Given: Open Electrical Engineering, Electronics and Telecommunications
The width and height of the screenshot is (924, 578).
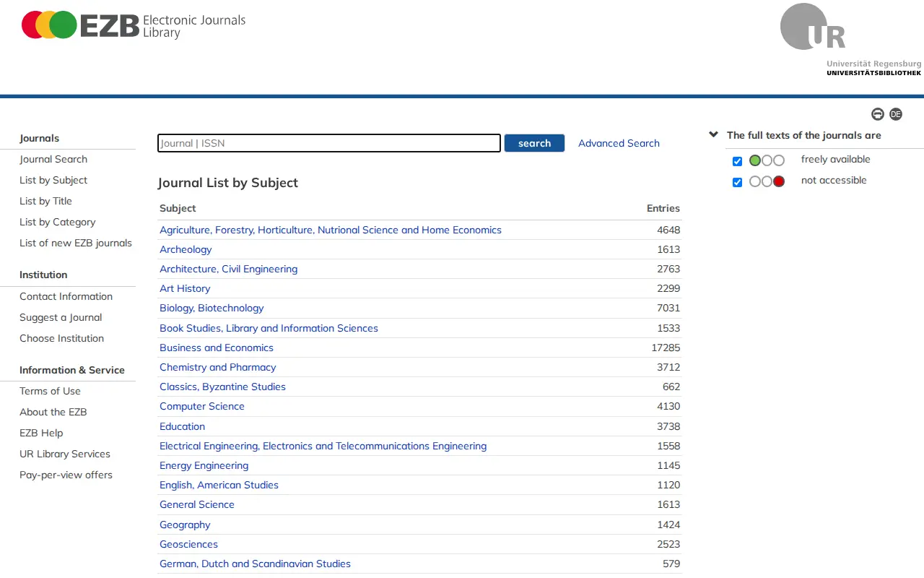Looking at the screenshot, I should 323,446.
